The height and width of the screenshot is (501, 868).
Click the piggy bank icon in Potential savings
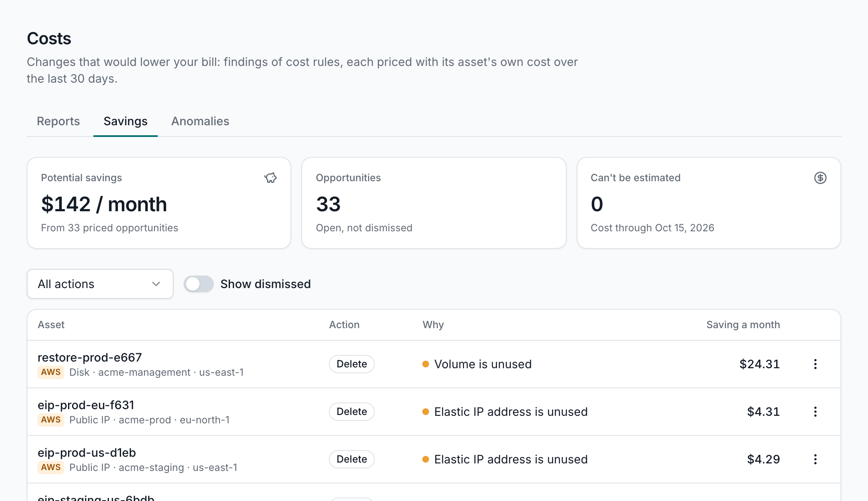[270, 178]
